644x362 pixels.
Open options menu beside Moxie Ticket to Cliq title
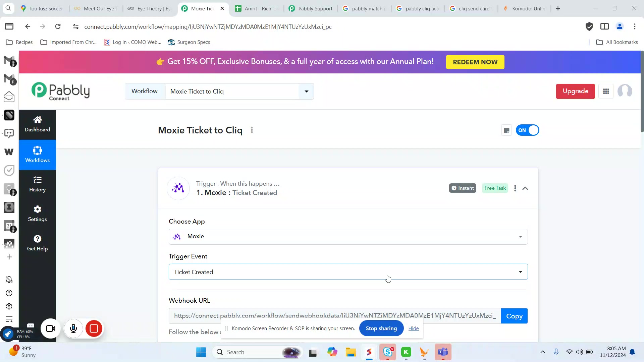click(252, 130)
